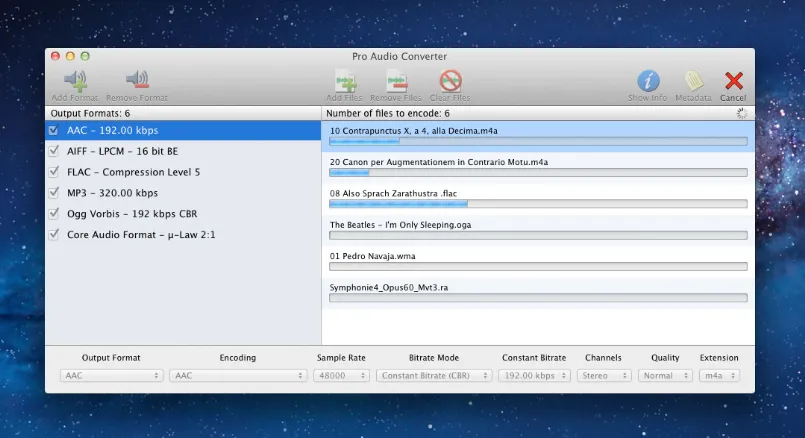Image resolution: width=805 pixels, height=438 pixels.
Task: Open the Quality Normal dropdown
Action: pos(665,376)
